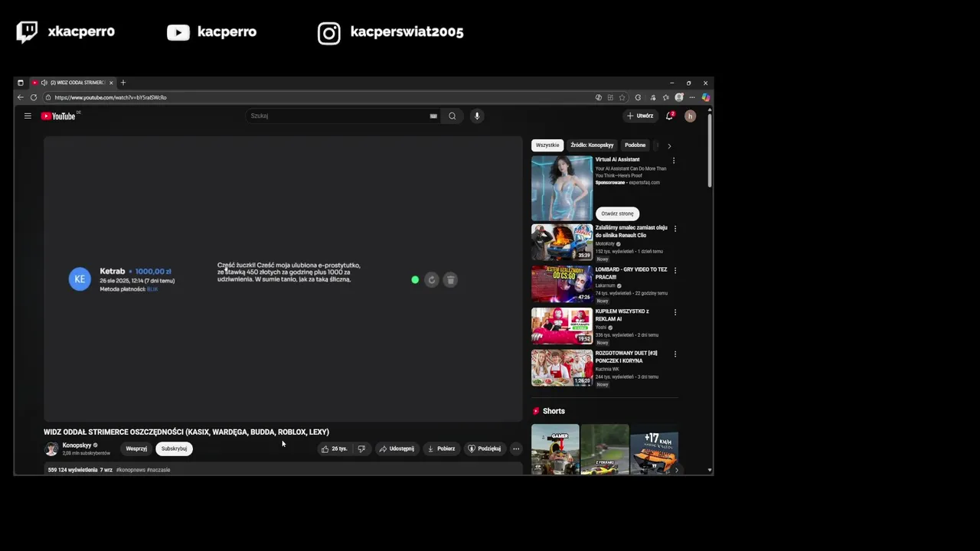
Task: Click the 1000,00 zł donation amount
Action: pos(153,271)
